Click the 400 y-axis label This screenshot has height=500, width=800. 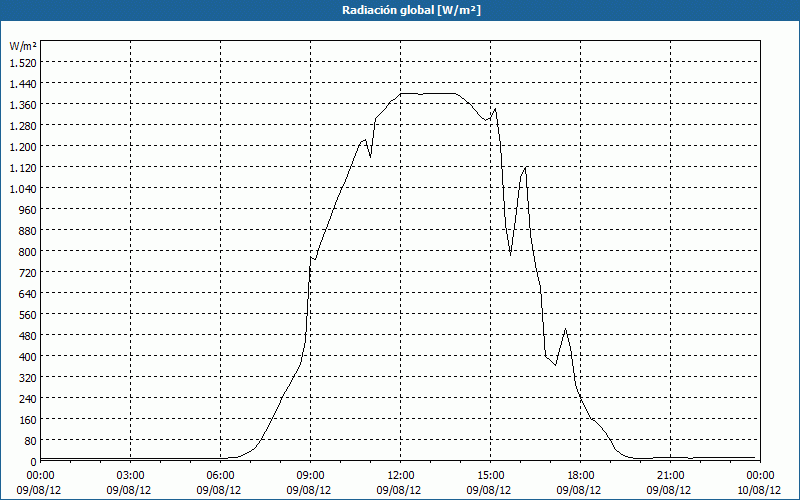coord(28,357)
